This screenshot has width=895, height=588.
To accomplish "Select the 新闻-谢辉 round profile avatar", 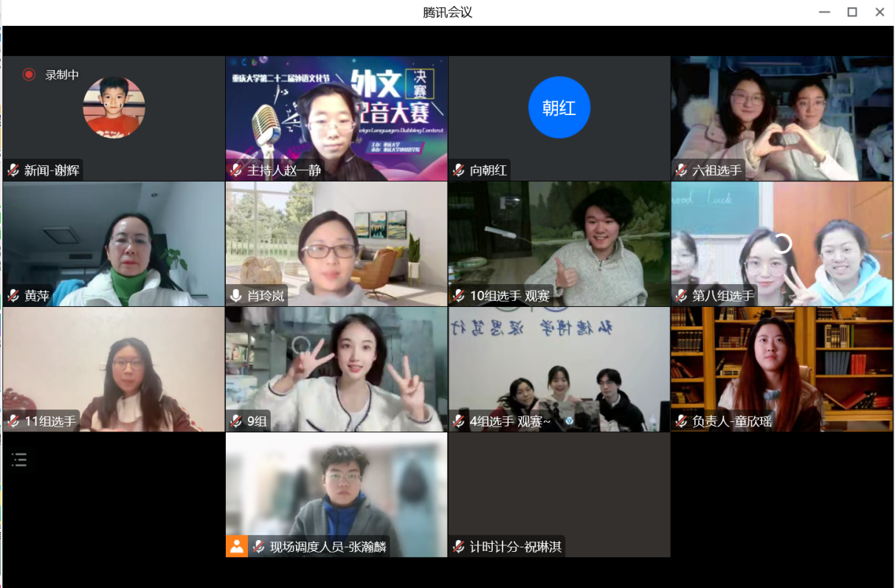I will (x=114, y=108).
